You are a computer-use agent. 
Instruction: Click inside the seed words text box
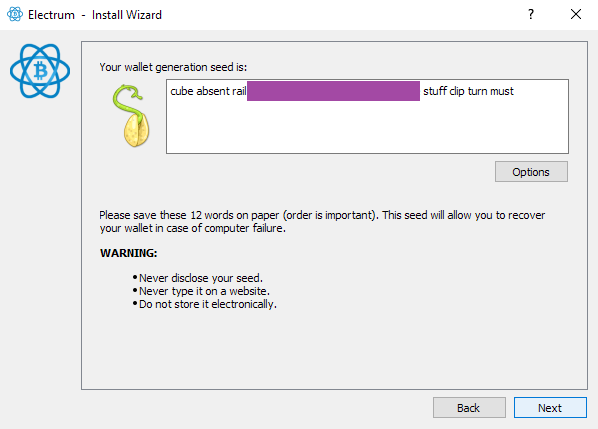click(x=367, y=117)
